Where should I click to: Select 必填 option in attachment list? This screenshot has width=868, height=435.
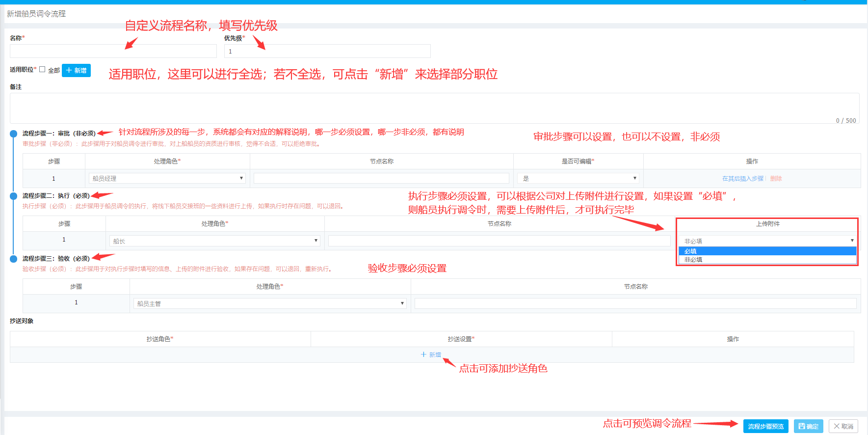(x=768, y=251)
